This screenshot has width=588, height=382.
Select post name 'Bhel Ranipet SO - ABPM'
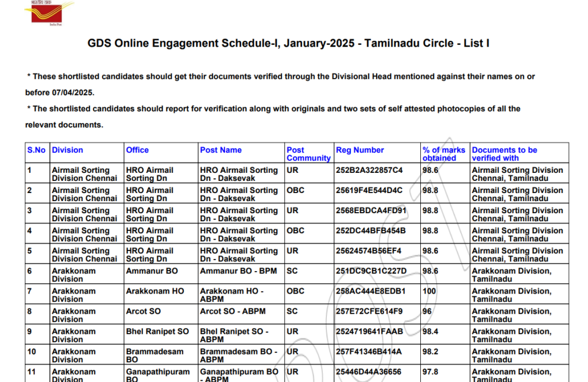(x=234, y=335)
